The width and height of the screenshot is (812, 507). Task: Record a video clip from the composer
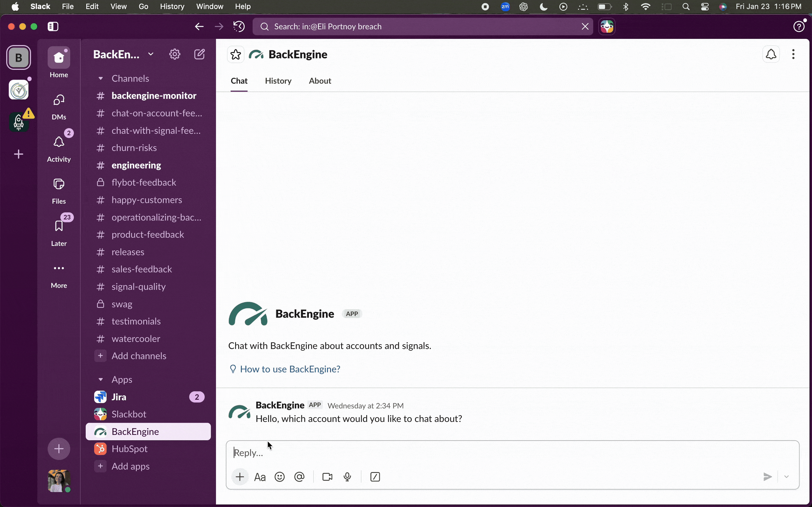coord(326,477)
